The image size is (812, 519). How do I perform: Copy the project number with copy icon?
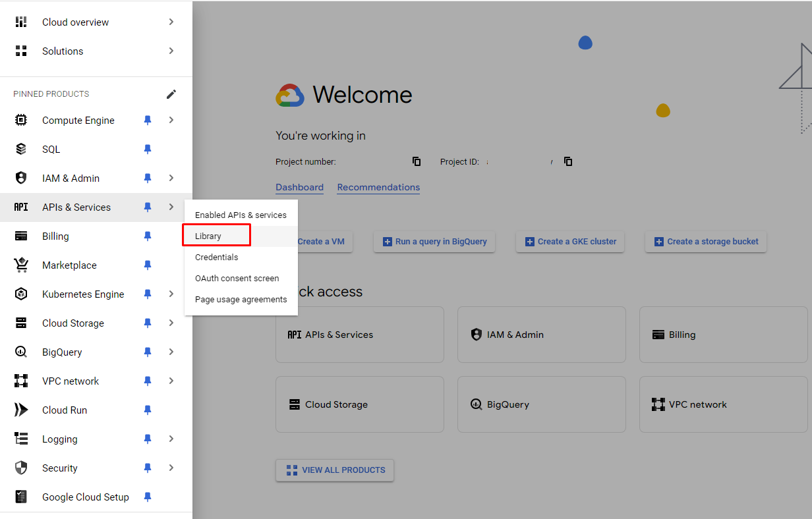[x=417, y=161]
